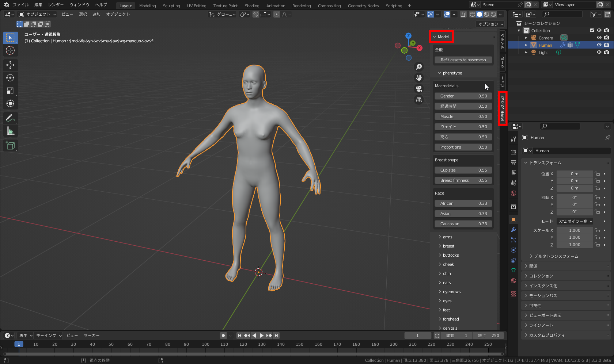Viewport: 614px width, 364px height.
Task: Expand the eyebrows section
Action: (451, 292)
